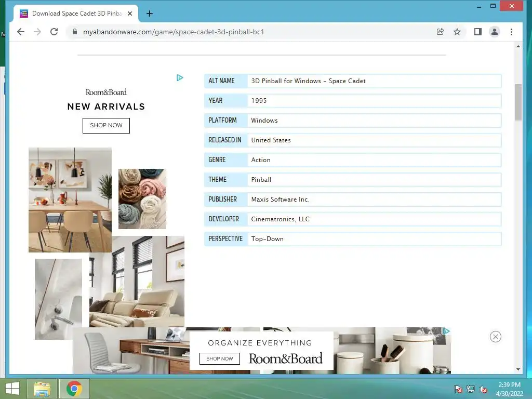Open the Pinball theme link
Image resolution: width=532 pixels, height=399 pixels.
pyautogui.click(x=261, y=179)
